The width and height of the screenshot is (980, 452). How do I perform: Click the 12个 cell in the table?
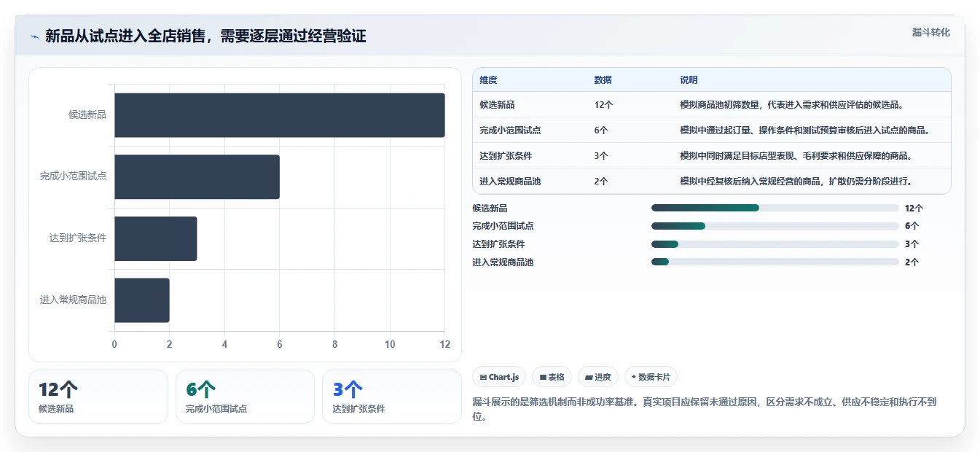pyautogui.click(x=603, y=105)
